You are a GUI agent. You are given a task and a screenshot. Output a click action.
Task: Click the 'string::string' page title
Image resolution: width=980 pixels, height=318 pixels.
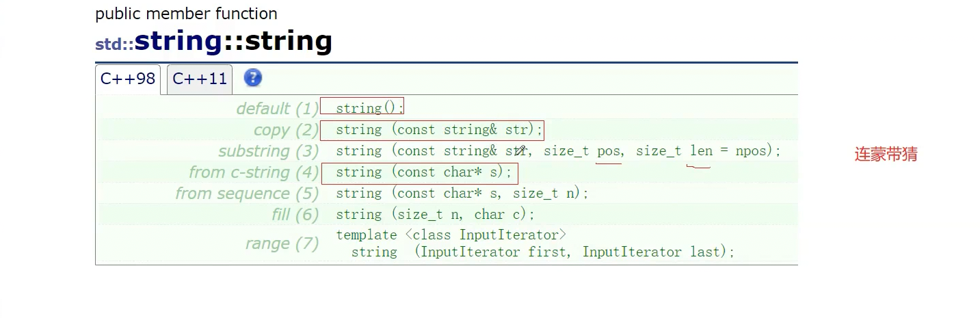pos(233,42)
